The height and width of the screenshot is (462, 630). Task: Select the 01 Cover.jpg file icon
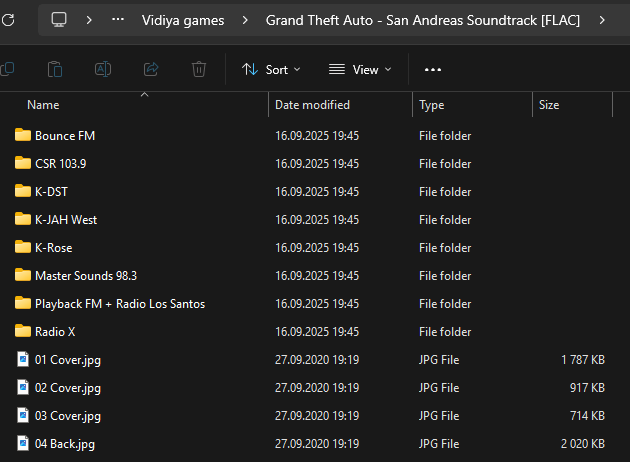(x=23, y=359)
